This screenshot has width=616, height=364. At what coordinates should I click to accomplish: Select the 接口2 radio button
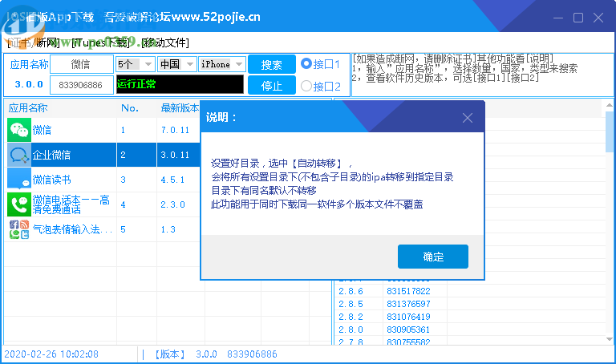[306, 86]
